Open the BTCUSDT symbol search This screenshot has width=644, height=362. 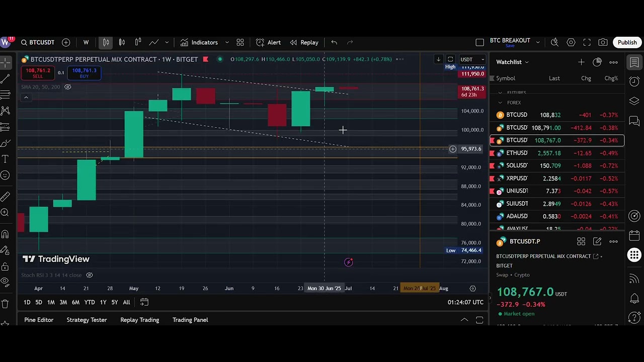[38, 43]
